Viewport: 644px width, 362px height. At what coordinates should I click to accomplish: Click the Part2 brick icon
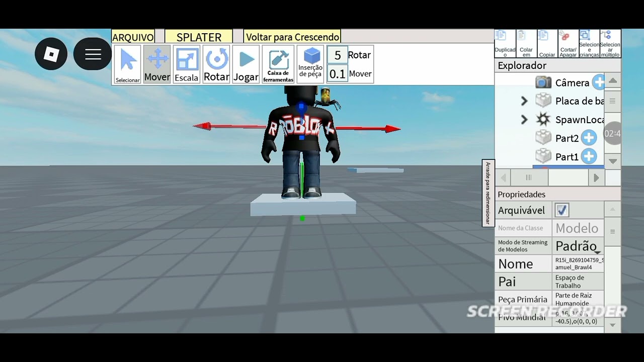pyautogui.click(x=543, y=137)
